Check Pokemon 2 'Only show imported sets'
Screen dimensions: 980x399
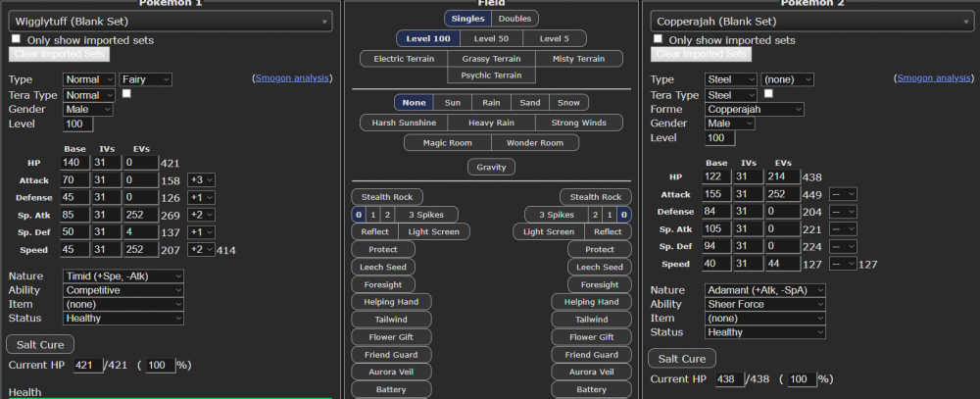(658, 39)
